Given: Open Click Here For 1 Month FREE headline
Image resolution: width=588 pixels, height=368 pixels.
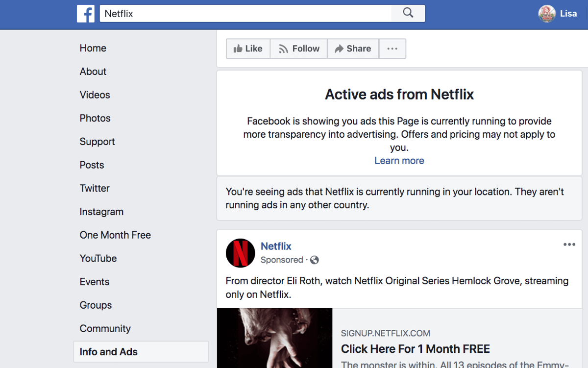Looking at the screenshot, I should pyautogui.click(x=416, y=349).
